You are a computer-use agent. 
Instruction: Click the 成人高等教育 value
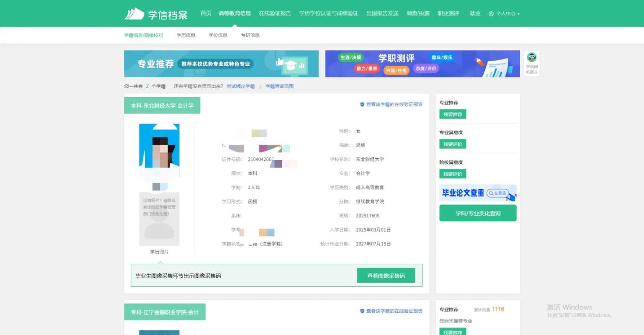(x=370, y=188)
